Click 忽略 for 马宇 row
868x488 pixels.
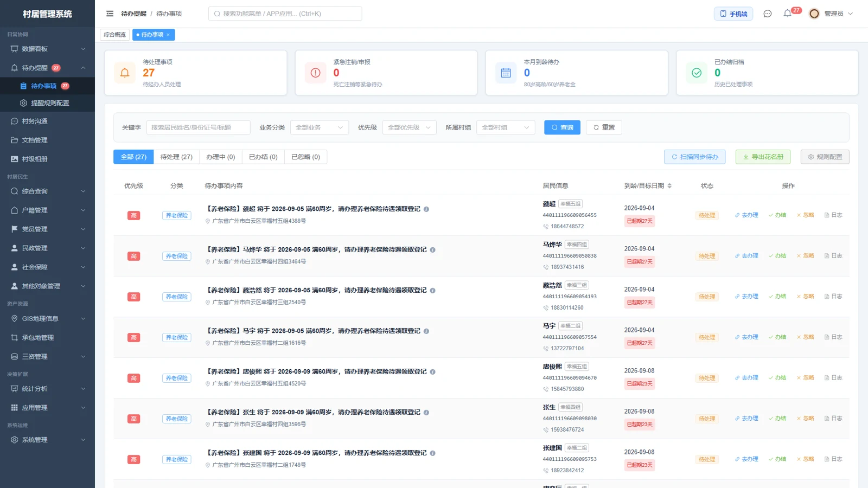pyautogui.click(x=805, y=337)
